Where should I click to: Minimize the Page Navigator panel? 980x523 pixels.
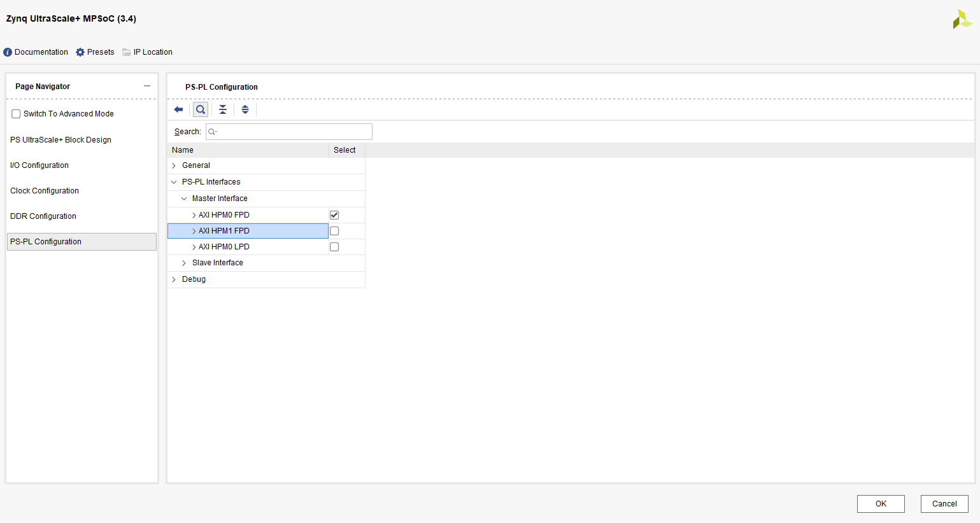coord(147,86)
